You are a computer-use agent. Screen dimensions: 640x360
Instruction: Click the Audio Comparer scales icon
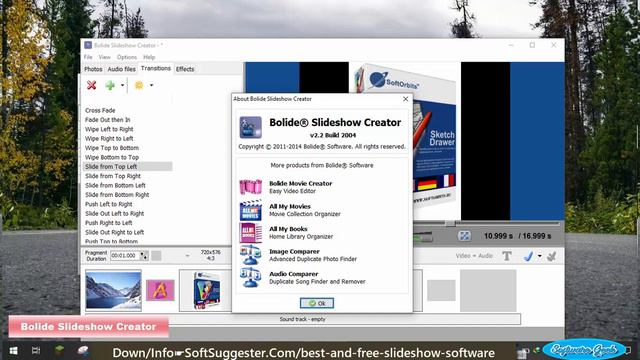(x=250, y=278)
